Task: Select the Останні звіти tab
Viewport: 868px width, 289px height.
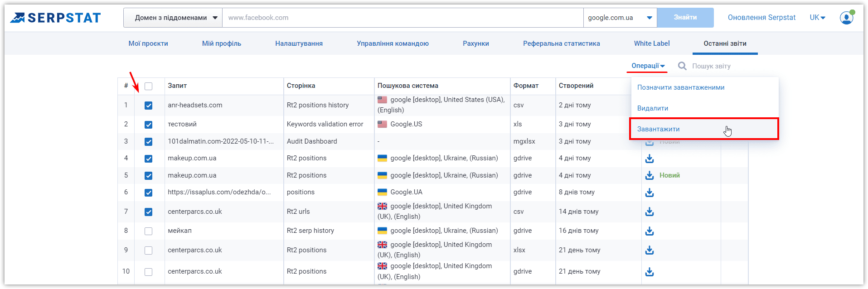Action: 725,43
